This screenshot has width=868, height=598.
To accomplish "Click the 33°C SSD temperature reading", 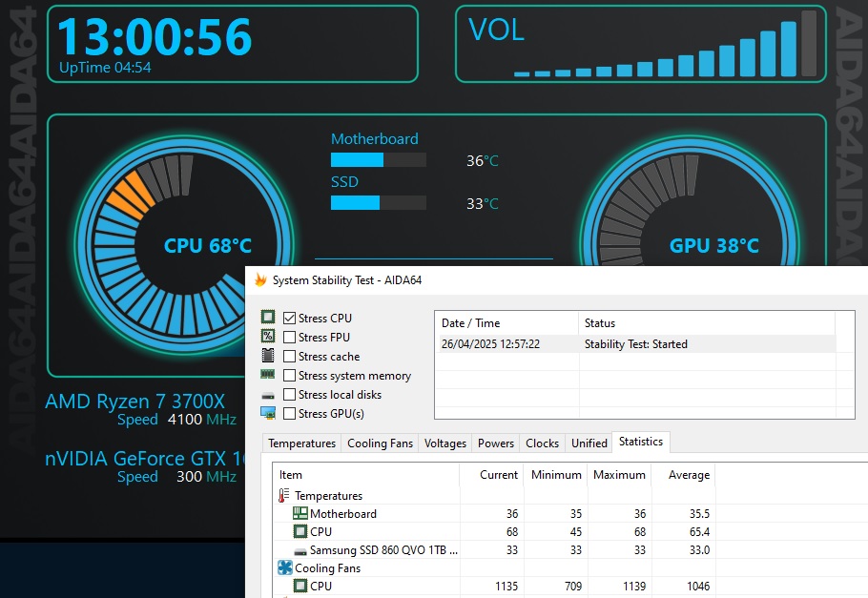I will point(482,204).
